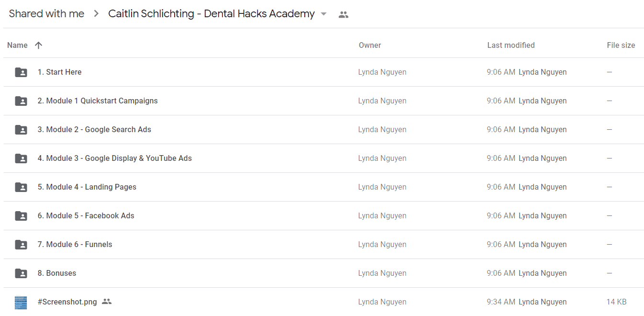Click the File size column header
The image size is (644, 316).
coord(621,45)
